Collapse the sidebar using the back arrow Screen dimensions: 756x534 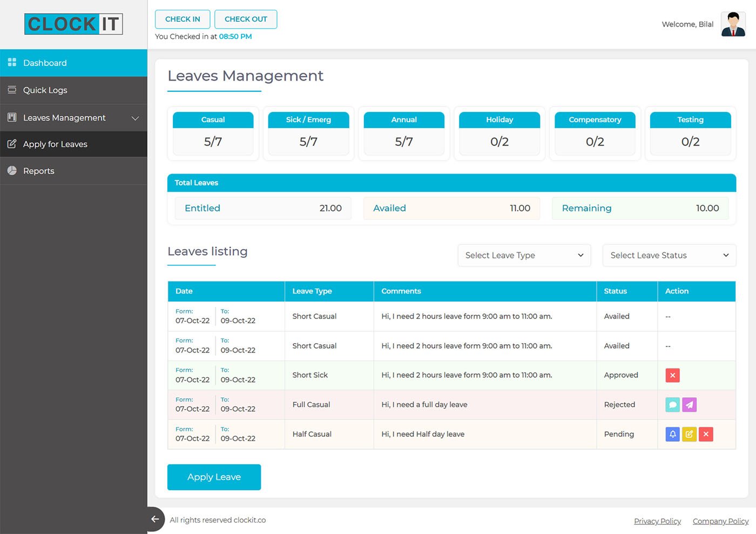[x=155, y=519]
